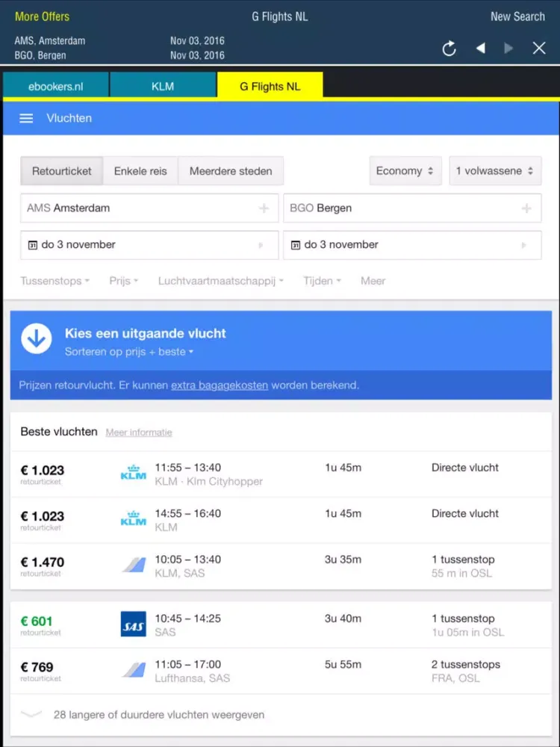Select the 11:05 – 17:00 Lufthansa, SAS flight

pos(281,671)
